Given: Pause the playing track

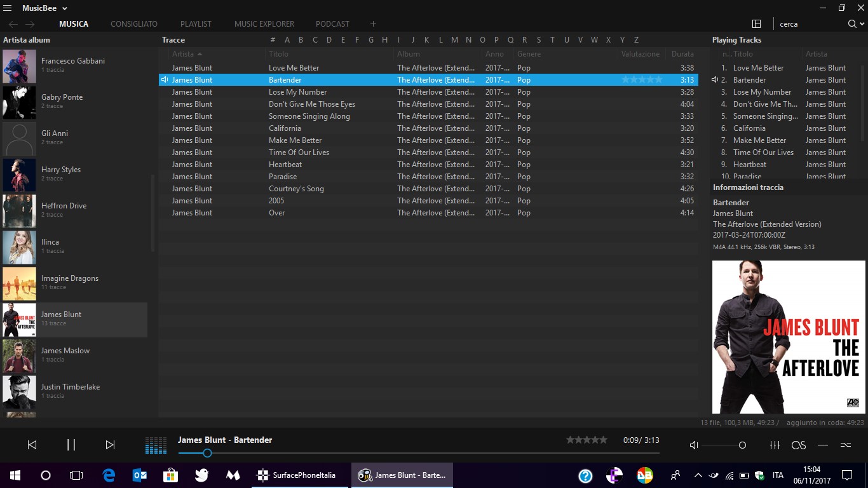Looking at the screenshot, I should pyautogui.click(x=71, y=445).
